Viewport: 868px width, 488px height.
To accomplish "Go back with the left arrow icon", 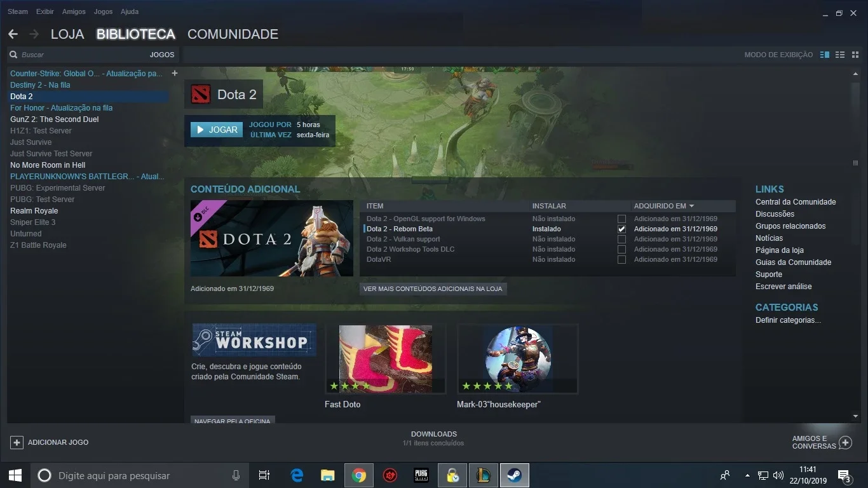I will click(x=13, y=34).
